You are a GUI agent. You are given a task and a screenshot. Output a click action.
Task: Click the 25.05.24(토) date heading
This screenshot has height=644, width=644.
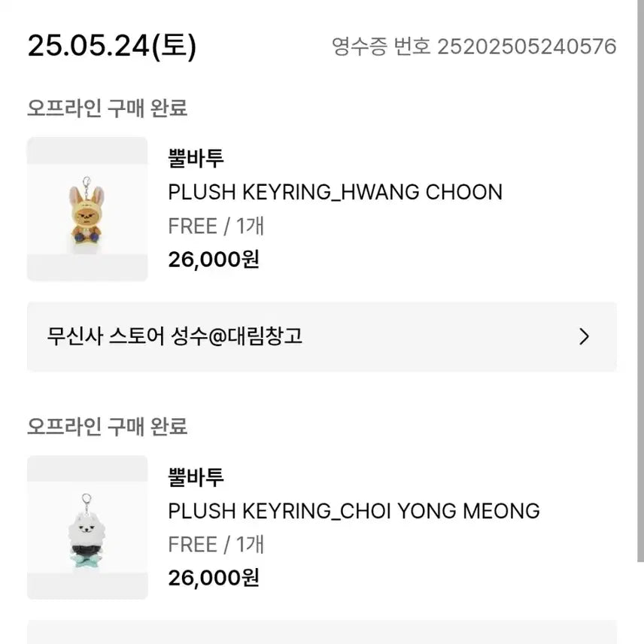point(112,47)
